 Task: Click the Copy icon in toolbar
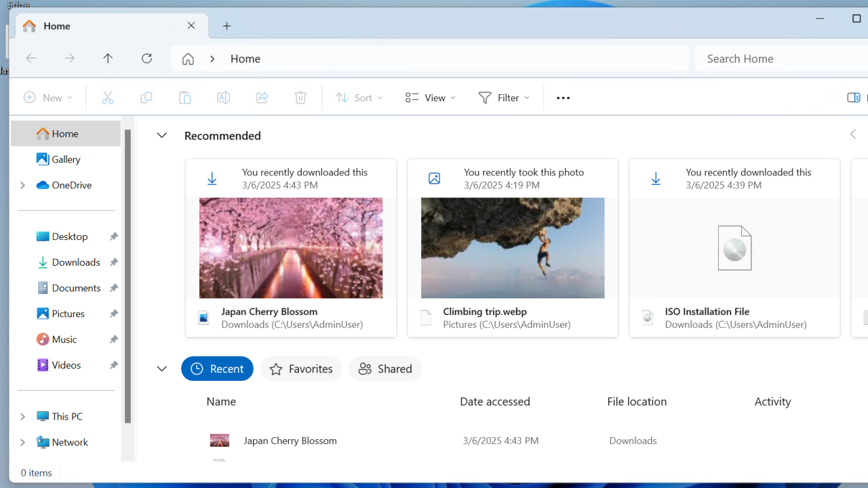(x=146, y=98)
